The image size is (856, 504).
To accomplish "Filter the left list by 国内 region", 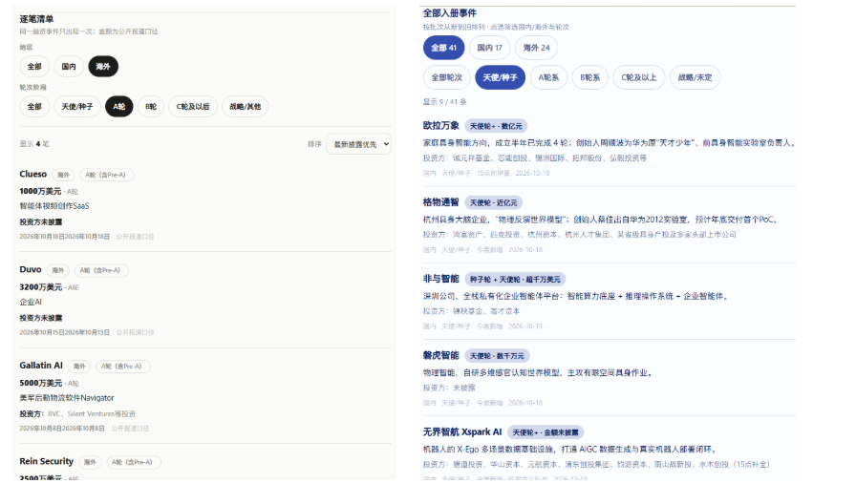I will 69,67.
